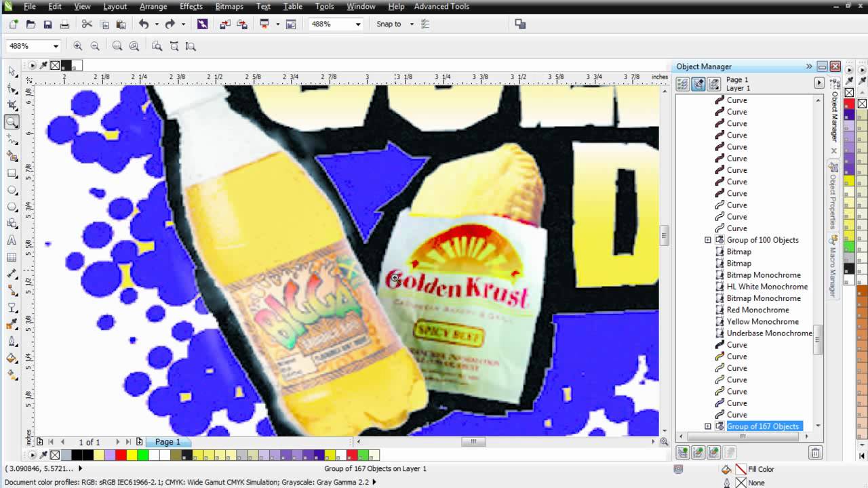Create a new document from the toolbar
The image size is (868, 488).
pos(14,24)
